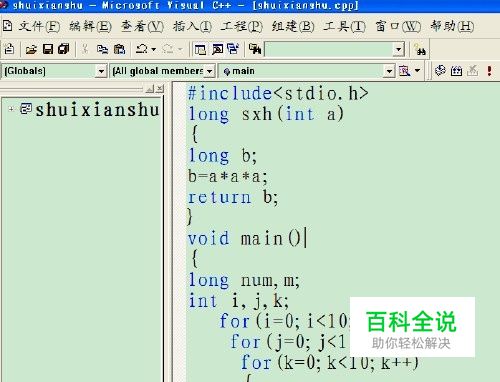Screen dimensions: 500x382
Task: Open the 查看(V) menu
Action: point(142,26)
